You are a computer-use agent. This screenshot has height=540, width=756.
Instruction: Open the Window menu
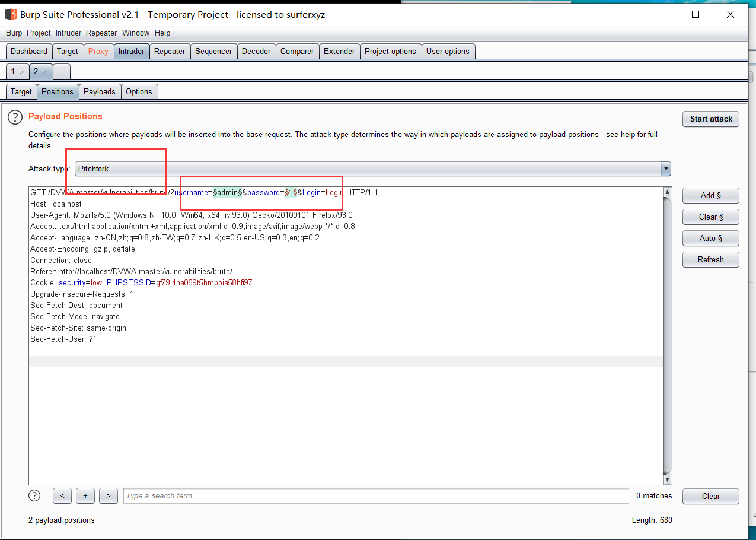coord(136,33)
